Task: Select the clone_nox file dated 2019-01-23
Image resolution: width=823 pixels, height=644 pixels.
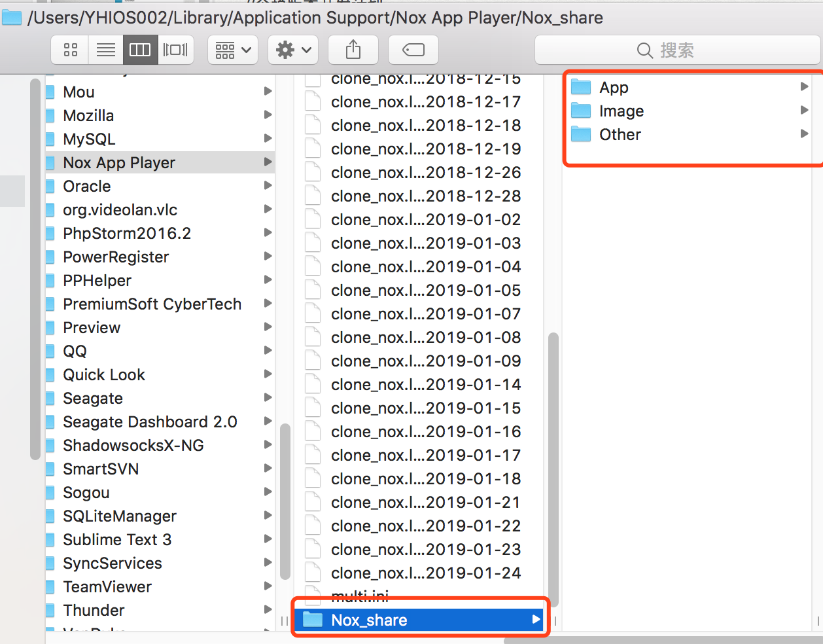Action: click(419, 549)
